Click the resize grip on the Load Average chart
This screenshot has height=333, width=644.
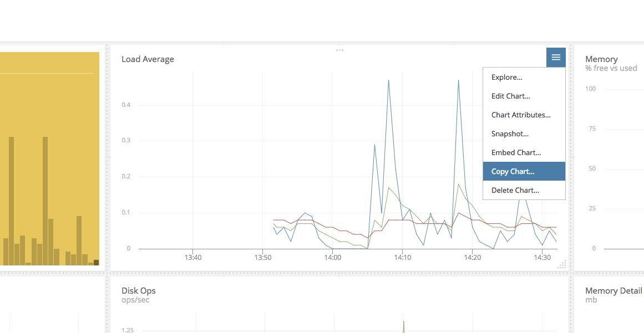(x=562, y=265)
